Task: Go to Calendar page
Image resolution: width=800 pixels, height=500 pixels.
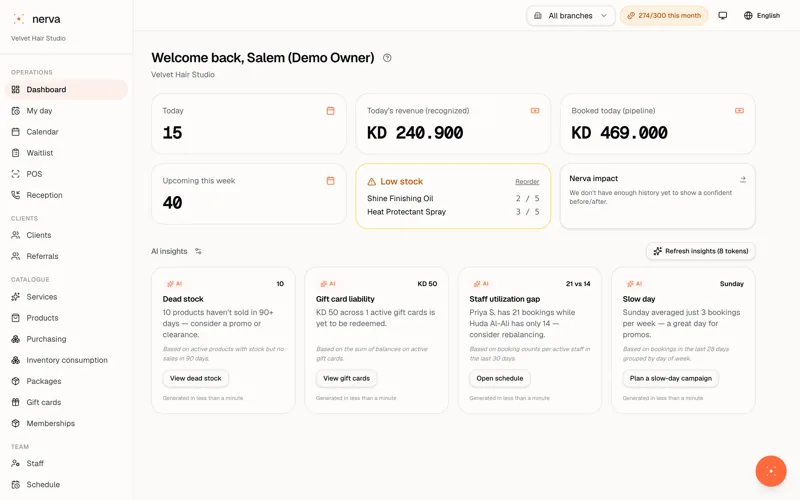Action: (66, 132)
